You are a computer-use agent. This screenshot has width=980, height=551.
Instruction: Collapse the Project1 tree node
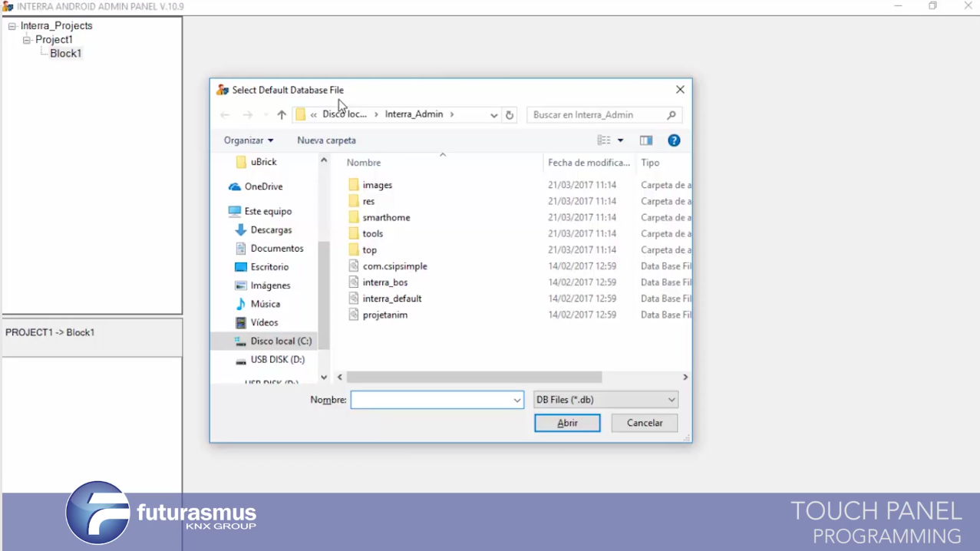(x=27, y=40)
